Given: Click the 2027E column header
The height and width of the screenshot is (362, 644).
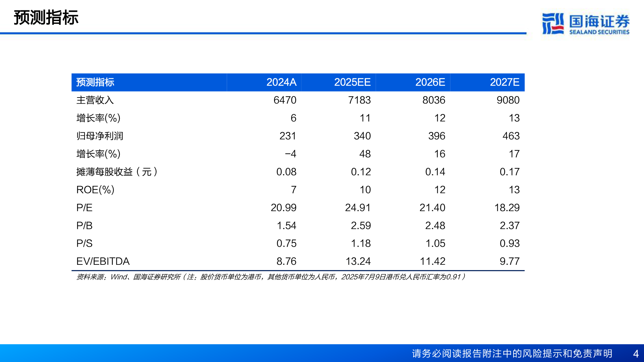Looking at the screenshot, I should pyautogui.click(x=505, y=82).
